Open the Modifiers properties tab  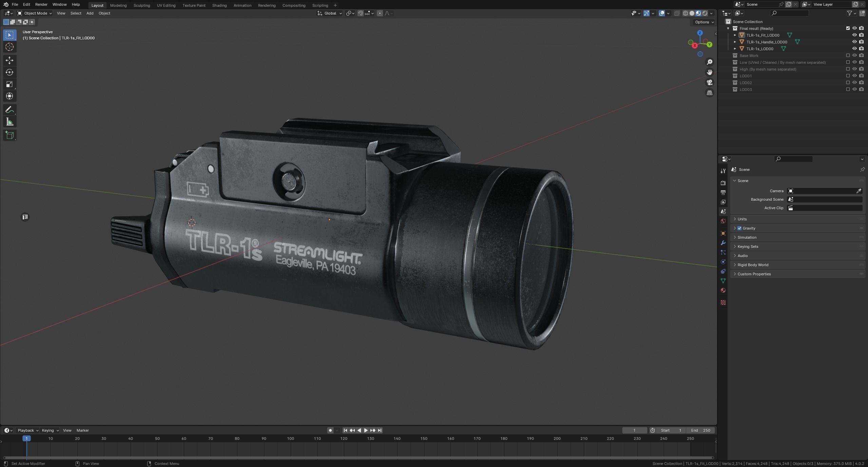coord(723,243)
